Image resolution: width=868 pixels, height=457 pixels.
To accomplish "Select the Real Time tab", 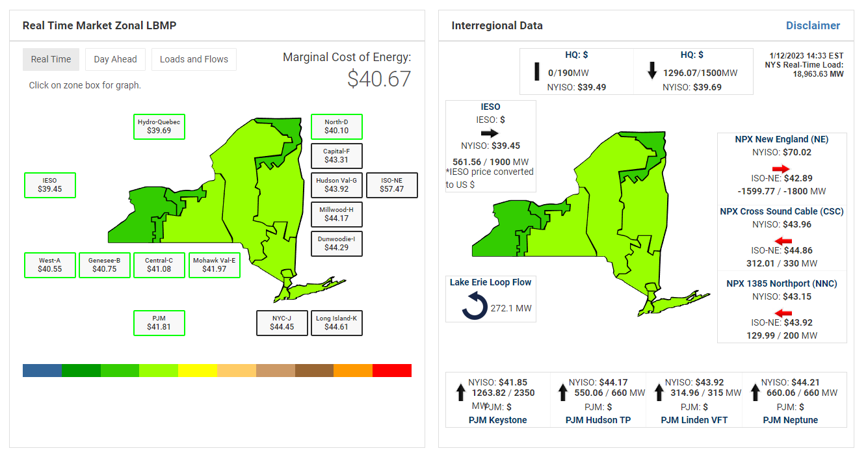I will coord(51,59).
